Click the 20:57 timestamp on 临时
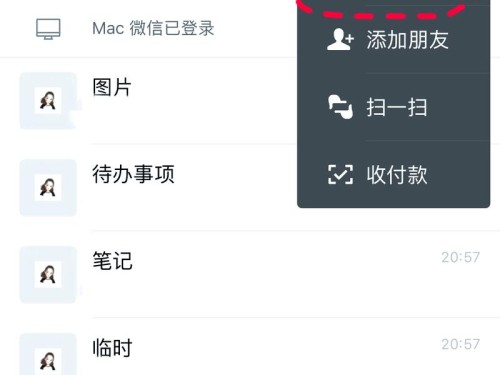The image size is (500, 375). pos(461,344)
